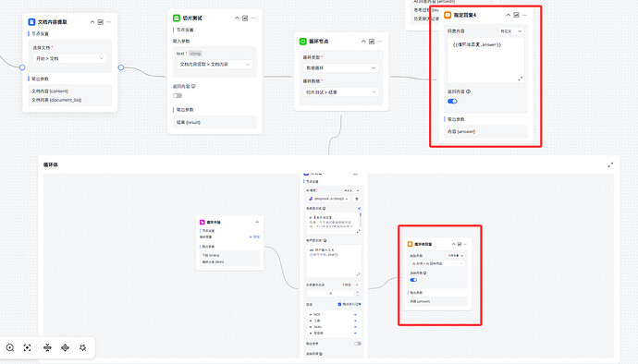Collapse the 文档内容提取 node

pyautogui.click(x=92, y=22)
